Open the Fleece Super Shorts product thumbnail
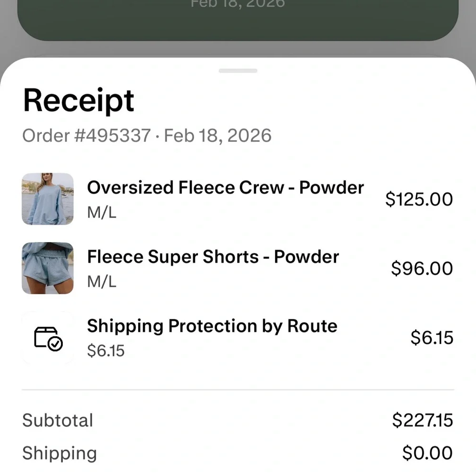The image size is (476, 476). point(48,268)
